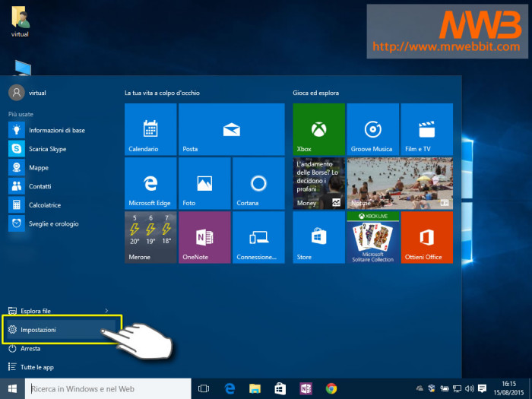The image size is (532, 399).
Task: Launch Edge from the taskbar
Action: click(230, 388)
